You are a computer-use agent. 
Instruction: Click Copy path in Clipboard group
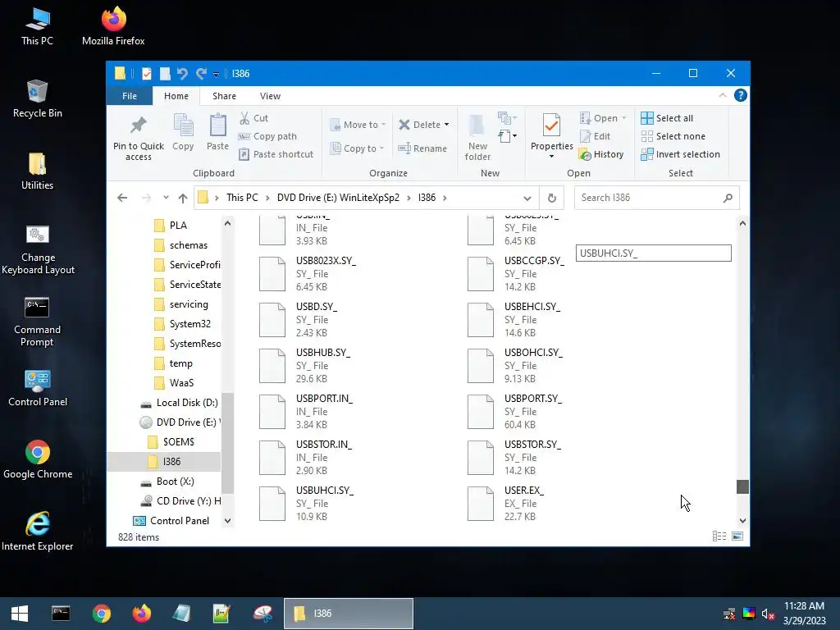[268, 136]
